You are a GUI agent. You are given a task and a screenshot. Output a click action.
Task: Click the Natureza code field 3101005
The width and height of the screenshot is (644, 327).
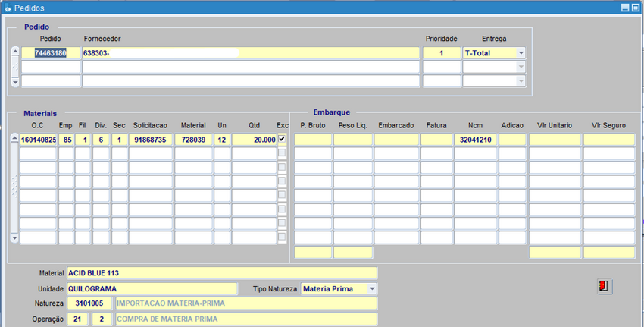(89, 303)
